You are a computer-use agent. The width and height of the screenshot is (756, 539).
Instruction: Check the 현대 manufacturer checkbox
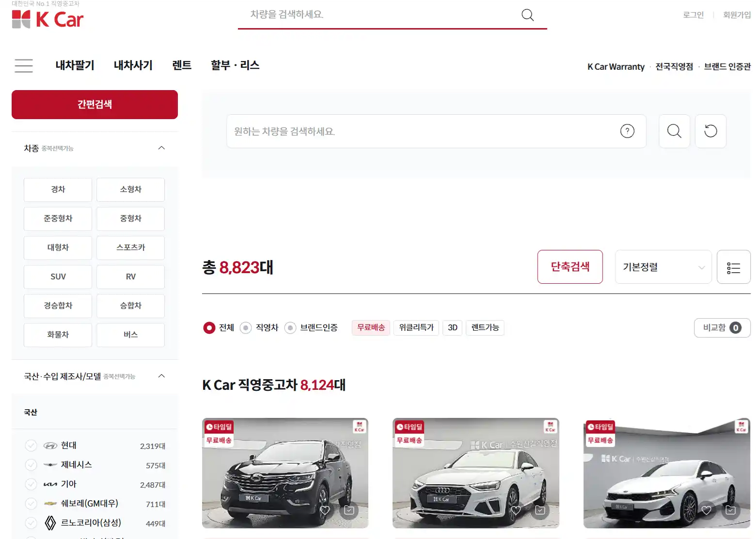tap(31, 446)
